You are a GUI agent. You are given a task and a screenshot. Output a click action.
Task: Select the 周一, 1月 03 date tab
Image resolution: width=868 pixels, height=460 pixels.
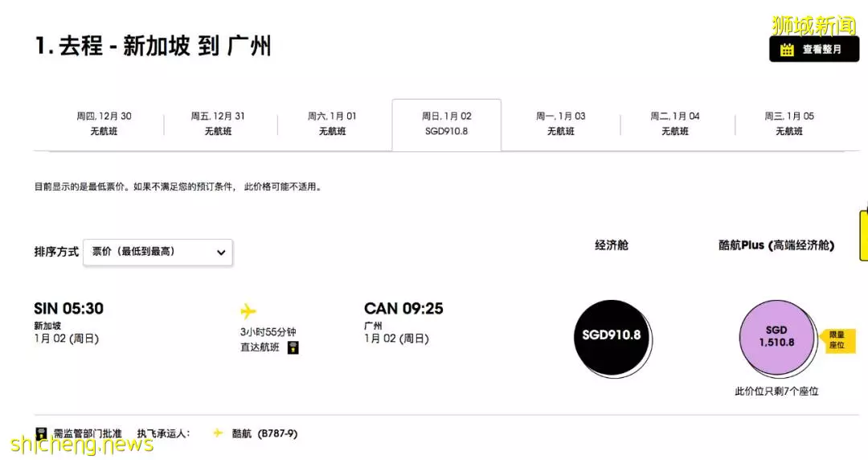[561, 124]
